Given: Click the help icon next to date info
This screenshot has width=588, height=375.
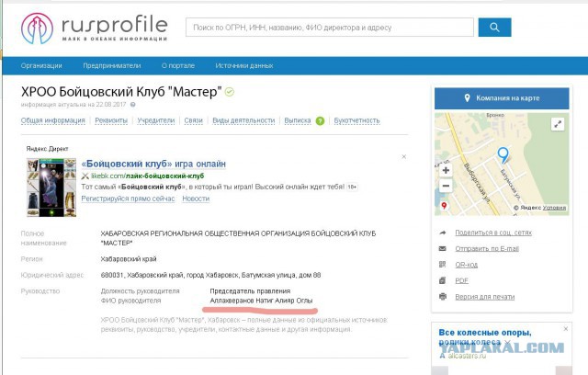Looking at the screenshot, I should point(132,105).
